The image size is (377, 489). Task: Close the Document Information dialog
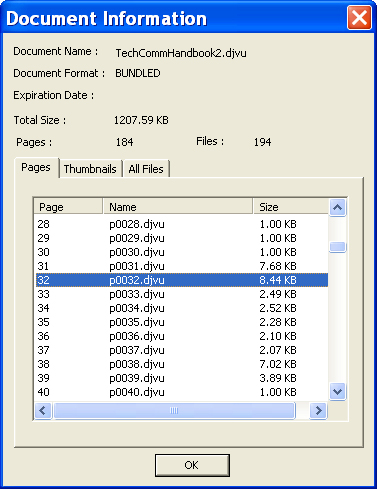click(x=359, y=18)
